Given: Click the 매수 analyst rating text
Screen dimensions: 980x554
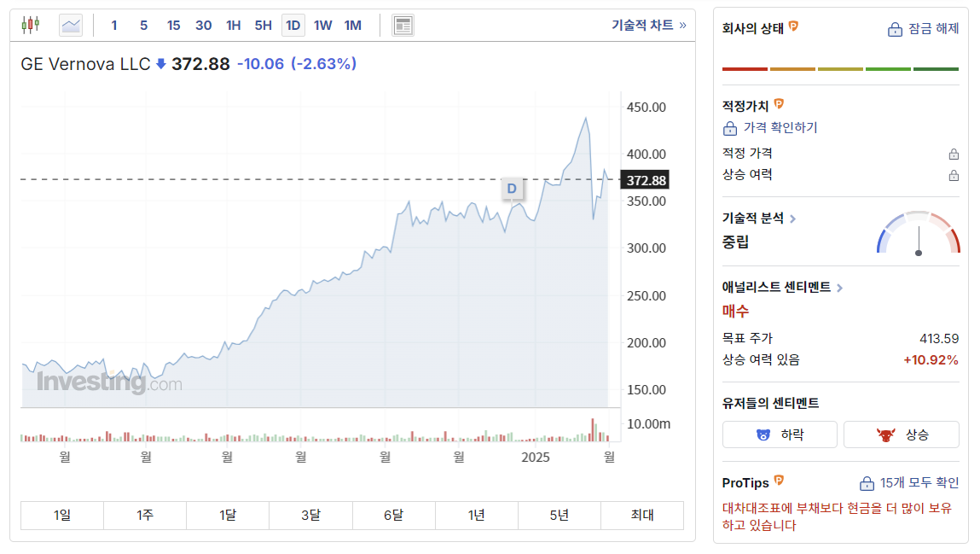Looking at the screenshot, I should pos(735,311).
